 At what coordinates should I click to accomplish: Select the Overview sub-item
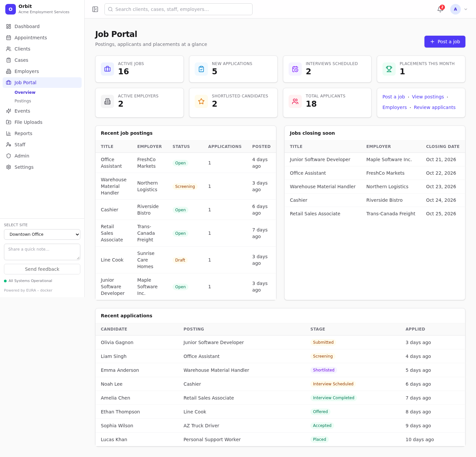point(25,92)
